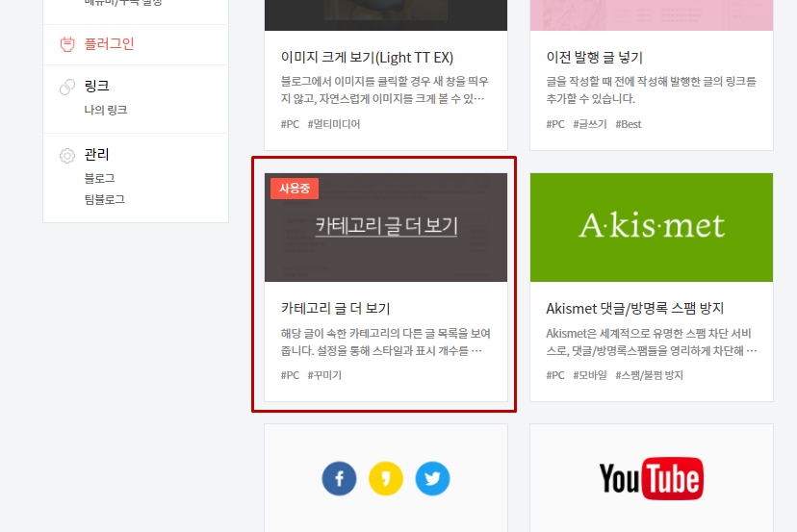Click the chain link icon beside 링크
Image resolution: width=797 pixels, height=532 pixels.
click(x=67, y=87)
